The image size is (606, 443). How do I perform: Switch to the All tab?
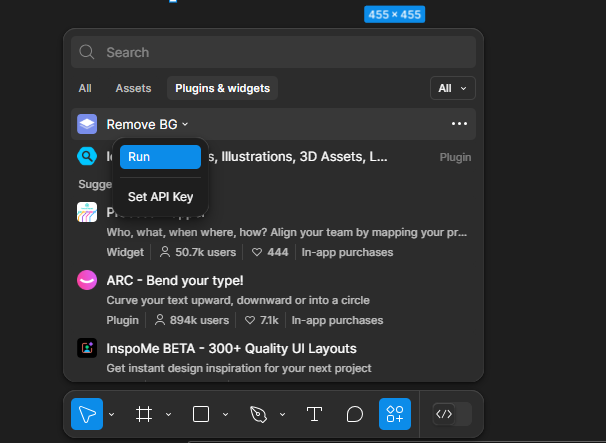click(85, 88)
